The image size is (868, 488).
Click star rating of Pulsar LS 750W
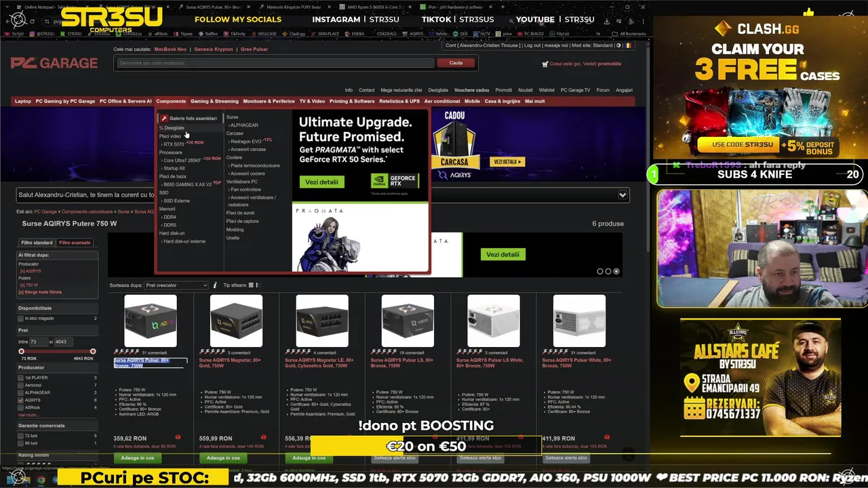click(384, 352)
